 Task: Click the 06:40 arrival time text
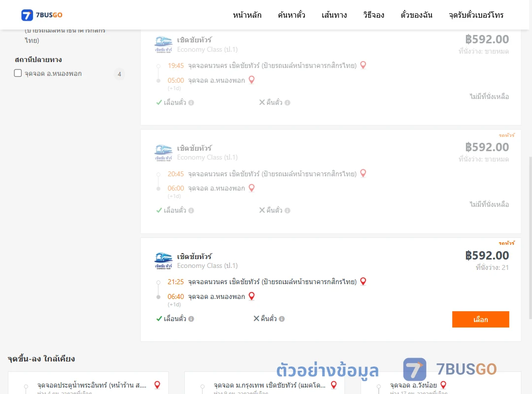(x=175, y=296)
